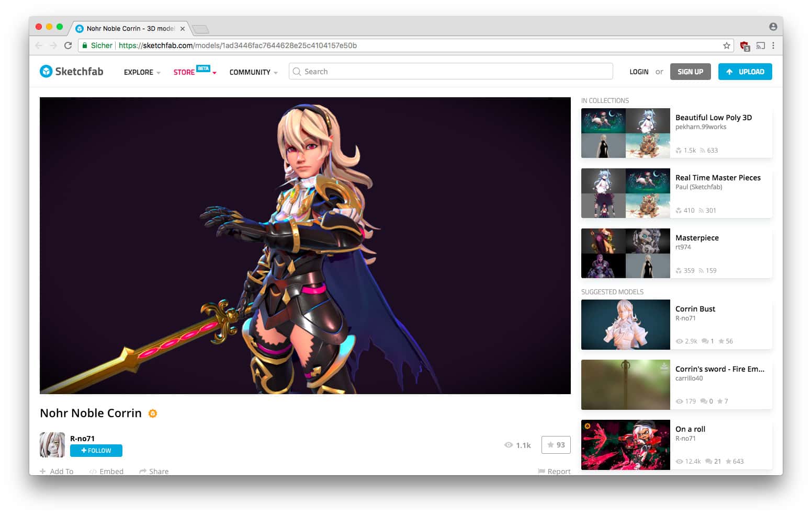
Task: Like the model using the star counter
Action: [x=556, y=445]
